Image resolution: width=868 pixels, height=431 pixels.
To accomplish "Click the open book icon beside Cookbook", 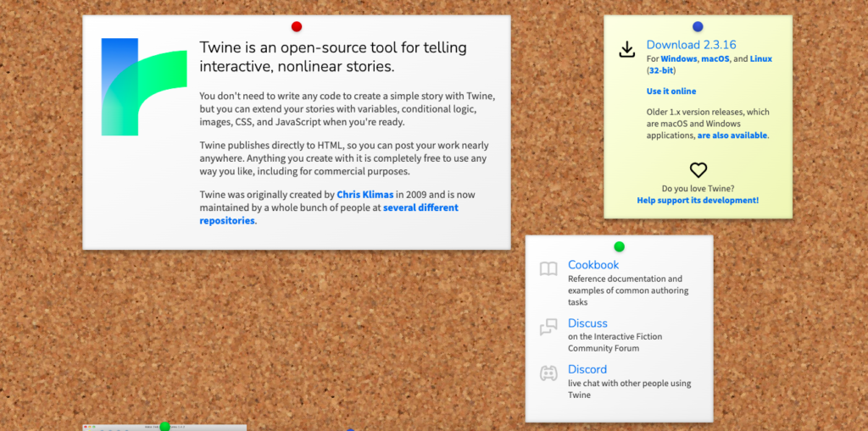I will click(x=548, y=269).
